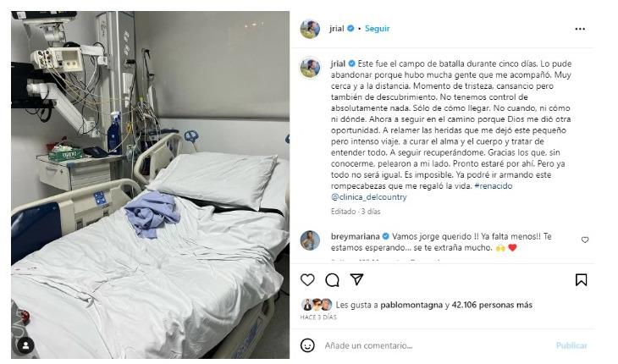View pablomontagna profile from likes
Screen dimensions: 618x364
tap(411, 305)
